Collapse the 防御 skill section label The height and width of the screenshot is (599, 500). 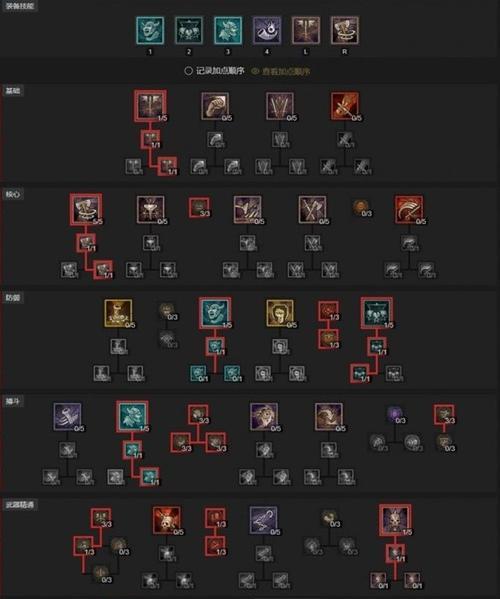(x=13, y=297)
